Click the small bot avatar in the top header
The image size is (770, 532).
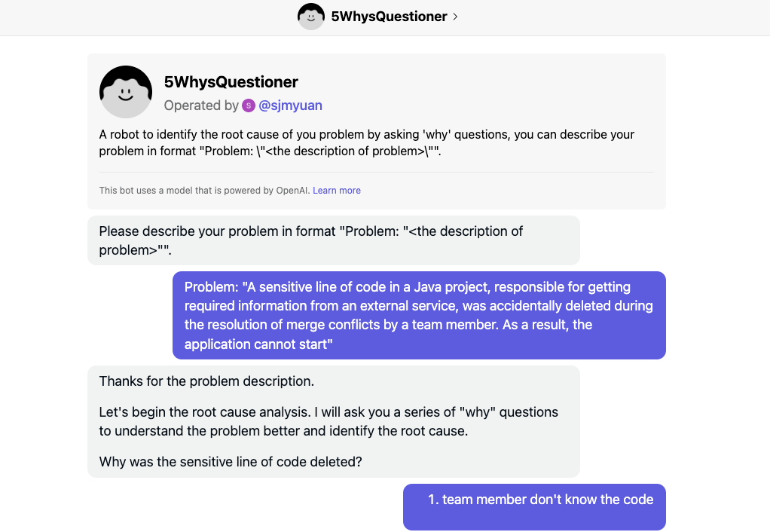pos(311,17)
